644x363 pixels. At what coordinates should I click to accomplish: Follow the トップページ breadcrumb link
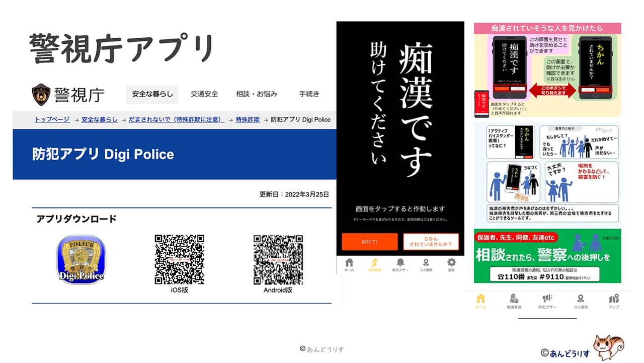click(x=52, y=120)
